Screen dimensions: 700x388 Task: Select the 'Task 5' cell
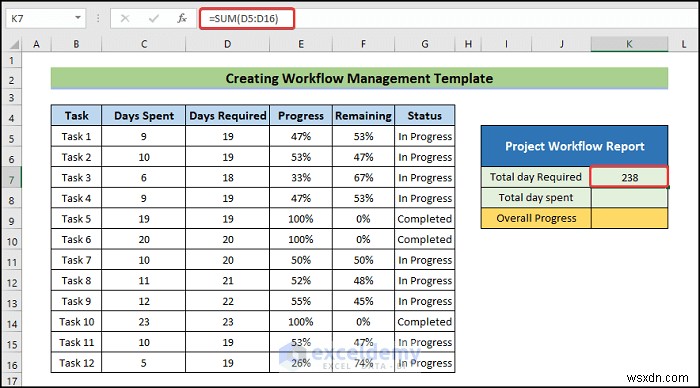click(76, 219)
